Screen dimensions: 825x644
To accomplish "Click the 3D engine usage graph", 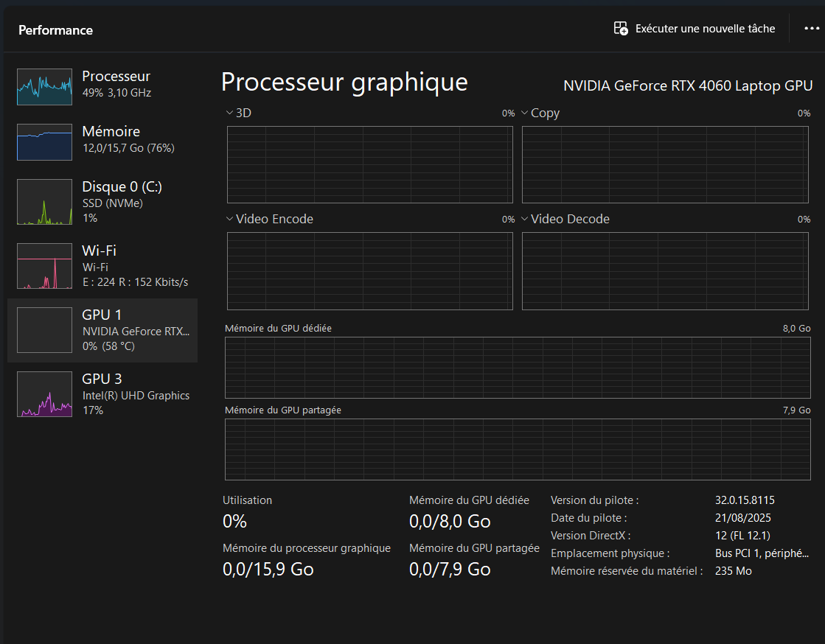I will [369, 164].
